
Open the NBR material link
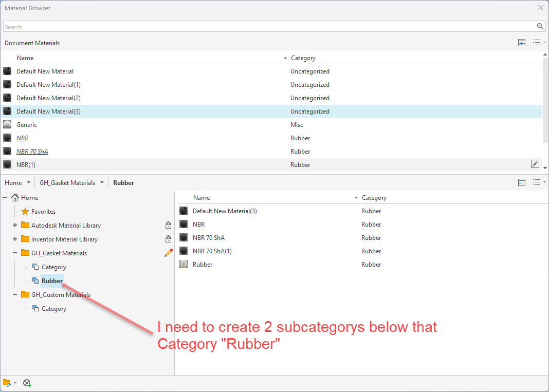22,138
